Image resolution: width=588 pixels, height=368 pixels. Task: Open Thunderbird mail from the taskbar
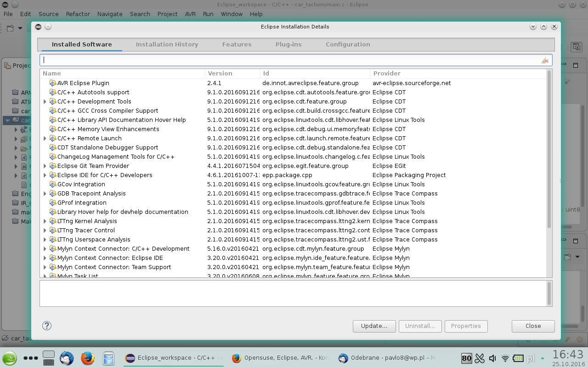(x=67, y=358)
